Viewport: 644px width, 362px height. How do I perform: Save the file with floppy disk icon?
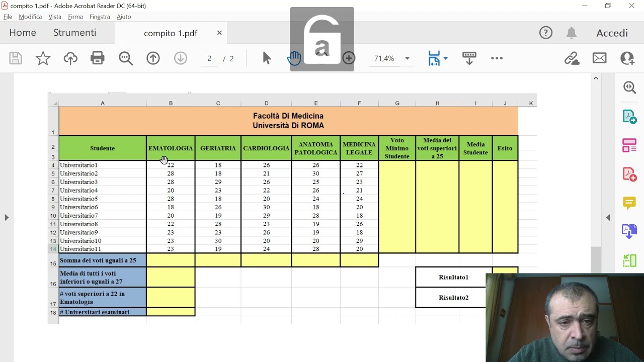[16, 58]
